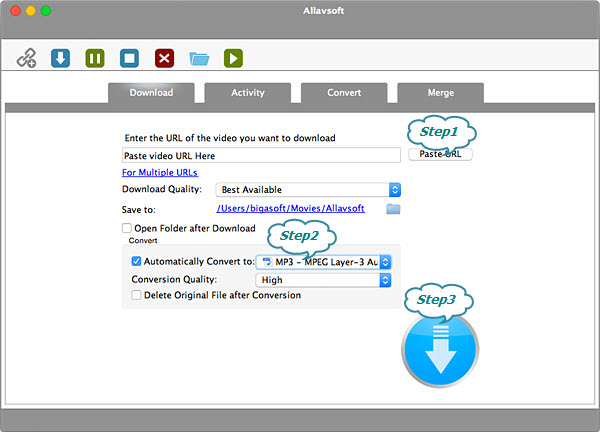Image resolution: width=600 pixels, height=432 pixels.
Task: Maximize the window with the green button
Action: (x=46, y=10)
